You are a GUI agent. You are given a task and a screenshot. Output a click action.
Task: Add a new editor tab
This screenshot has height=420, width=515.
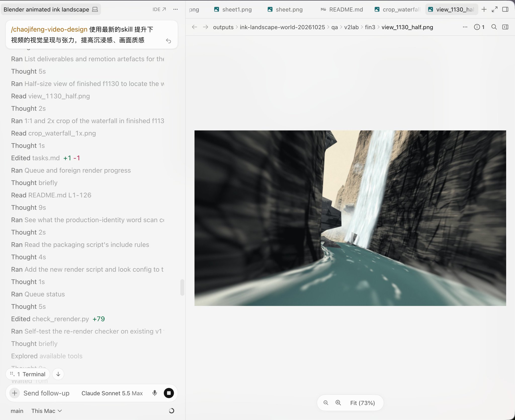coord(484,9)
